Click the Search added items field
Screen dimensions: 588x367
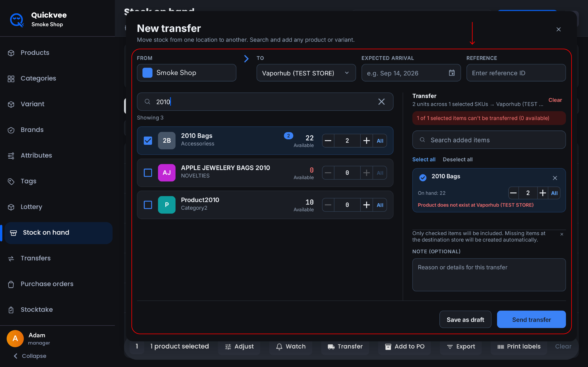pos(489,140)
